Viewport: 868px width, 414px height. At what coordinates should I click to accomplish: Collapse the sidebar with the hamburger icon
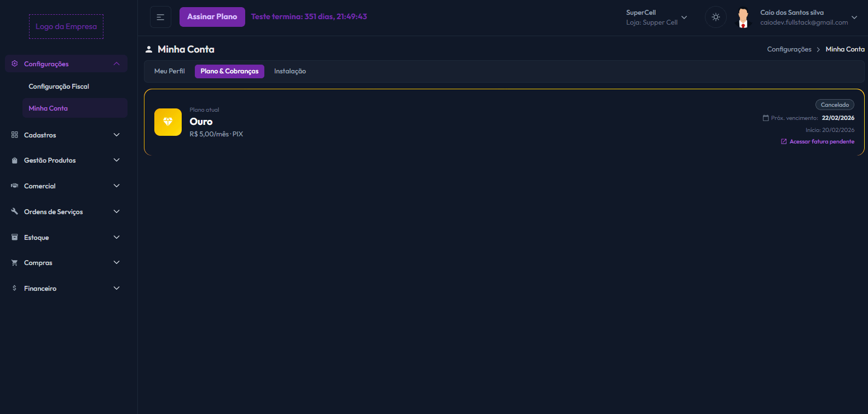(160, 17)
